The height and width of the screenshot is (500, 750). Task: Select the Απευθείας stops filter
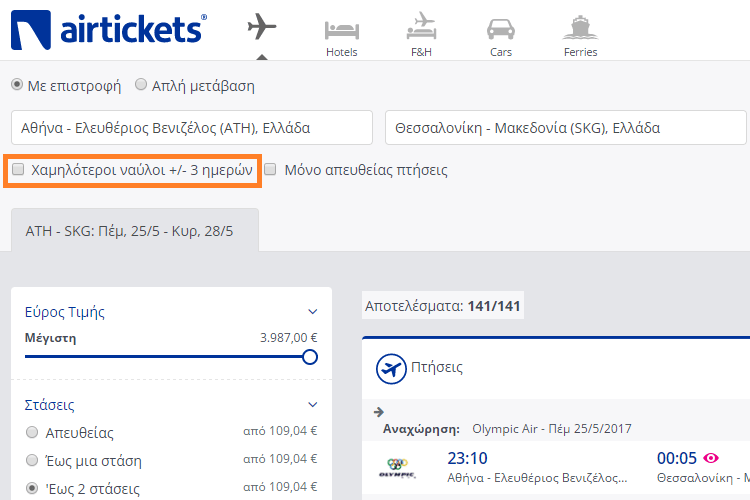point(32,433)
